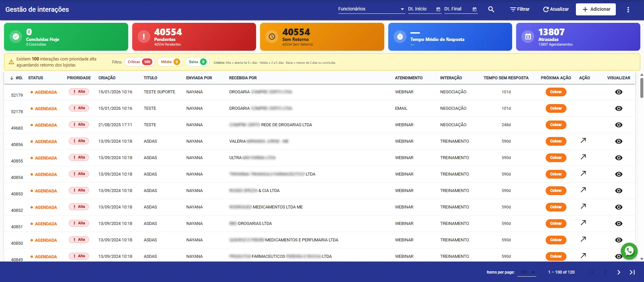Click the #ID sort arrow in header
The width and height of the screenshot is (644, 282).
coord(12,78)
